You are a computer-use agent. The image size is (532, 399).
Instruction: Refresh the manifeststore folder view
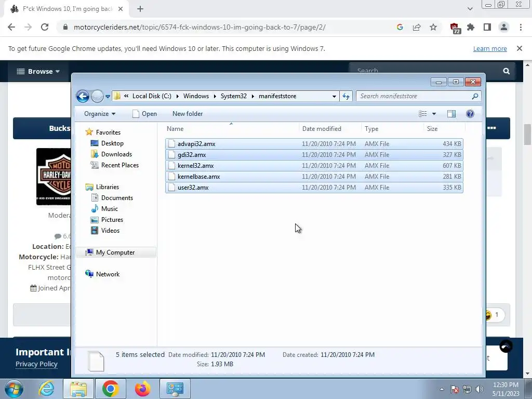coord(345,96)
